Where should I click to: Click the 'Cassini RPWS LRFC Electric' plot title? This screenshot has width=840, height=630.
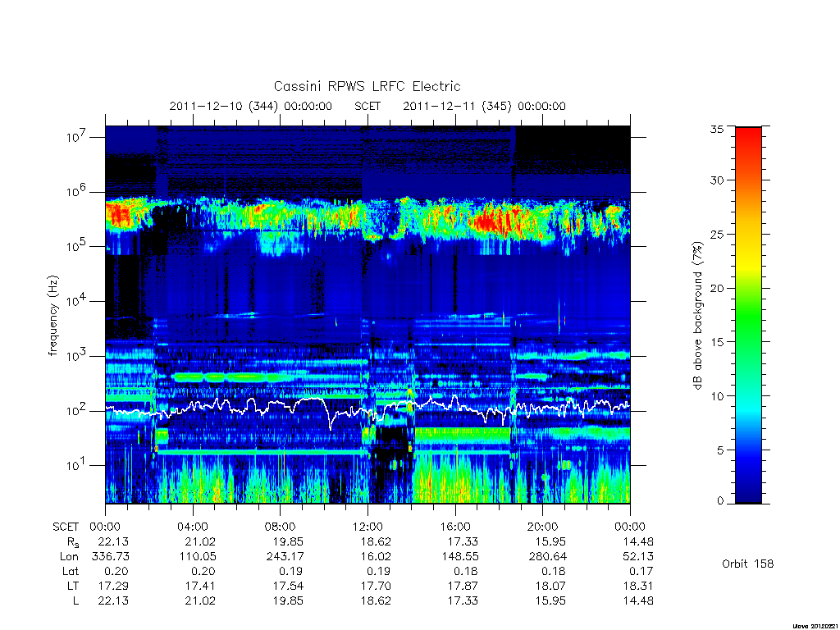(x=367, y=86)
